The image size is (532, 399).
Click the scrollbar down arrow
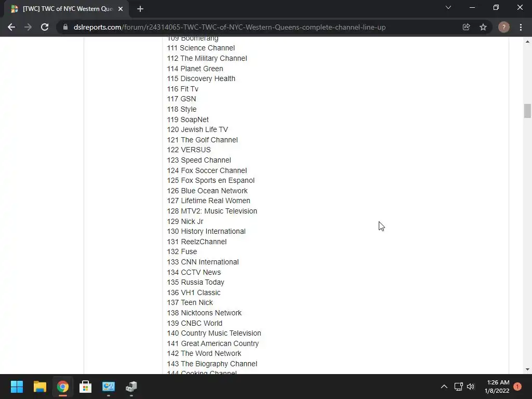[527, 369]
